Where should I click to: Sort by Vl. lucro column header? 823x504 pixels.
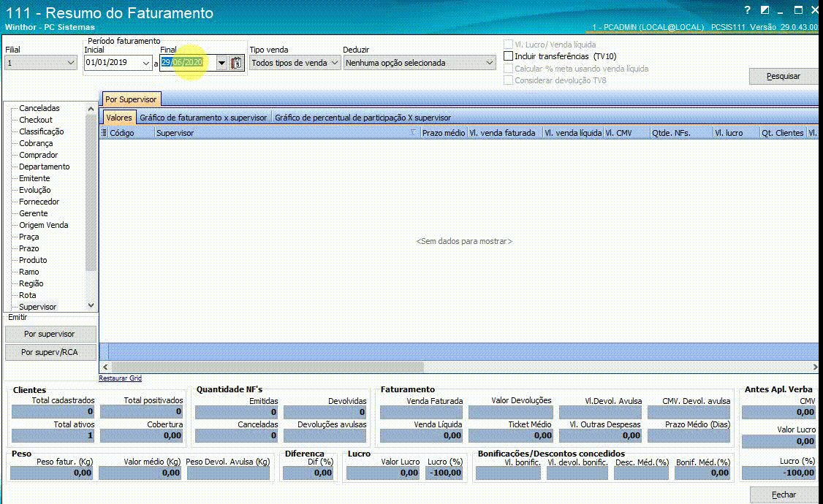pos(736,133)
